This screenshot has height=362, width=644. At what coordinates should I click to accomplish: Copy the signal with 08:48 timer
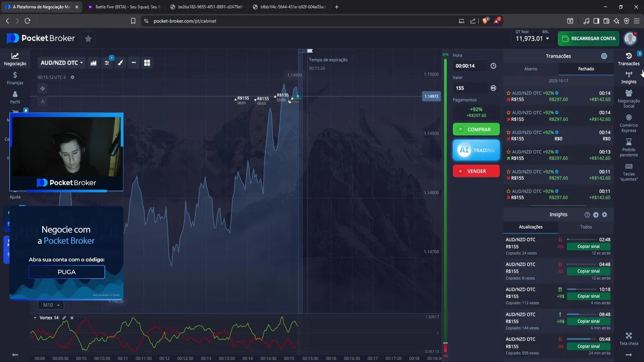click(x=588, y=321)
